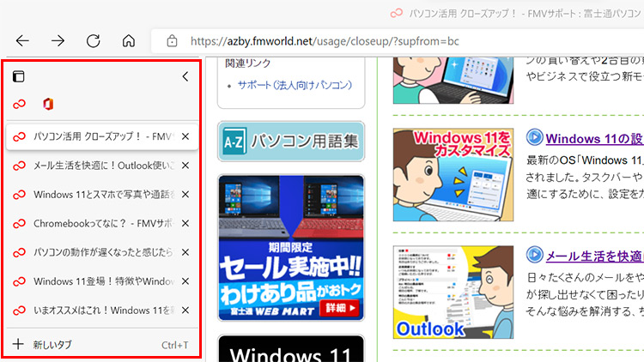This screenshot has height=362, width=644.
Task: Open the tab actions menu icon
Action: pos(18,76)
